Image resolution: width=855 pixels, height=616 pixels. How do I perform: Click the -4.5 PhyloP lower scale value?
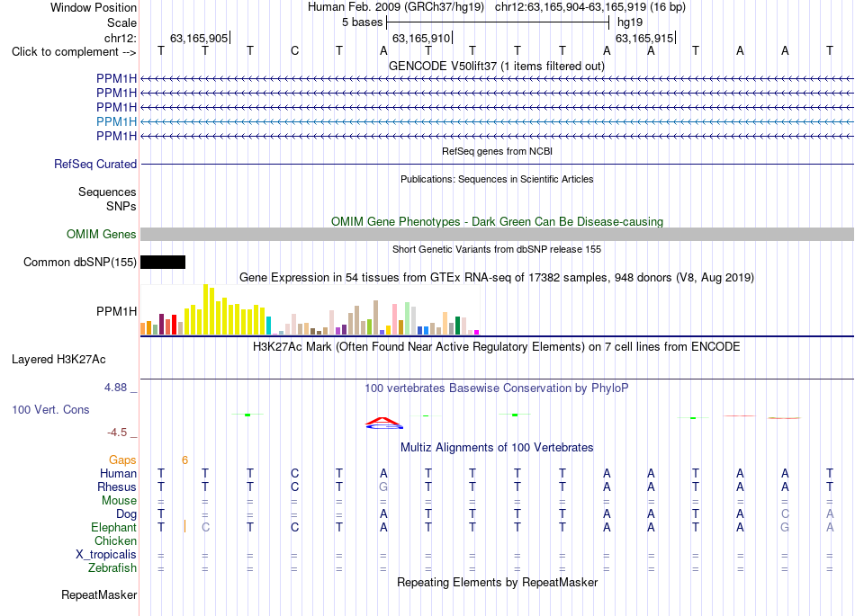click(x=117, y=433)
